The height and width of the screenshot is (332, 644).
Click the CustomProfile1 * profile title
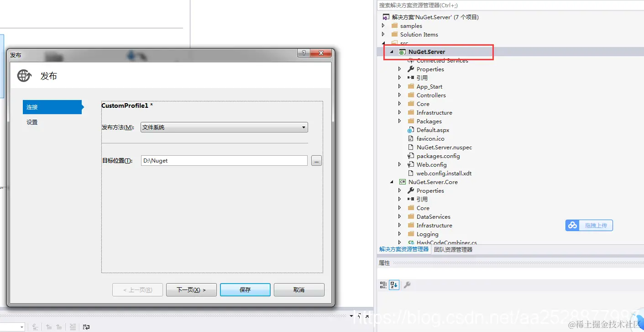[127, 105]
